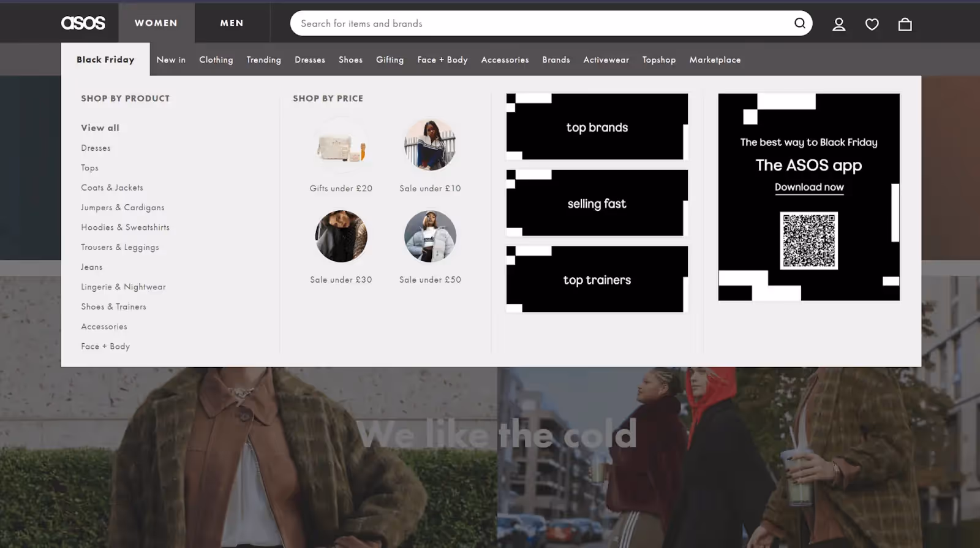
Task: Open the My Account icon
Action: click(839, 24)
